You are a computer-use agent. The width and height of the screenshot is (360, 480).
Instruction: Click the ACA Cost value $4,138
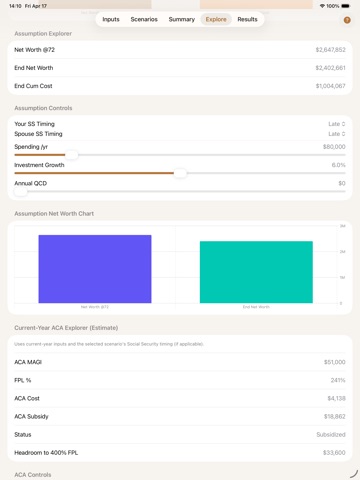pyautogui.click(x=336, y=398)
